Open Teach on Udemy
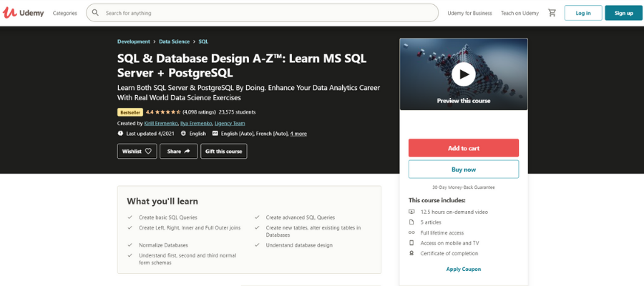The width and height of the screenshot is (644, 286). pos(519,13)
